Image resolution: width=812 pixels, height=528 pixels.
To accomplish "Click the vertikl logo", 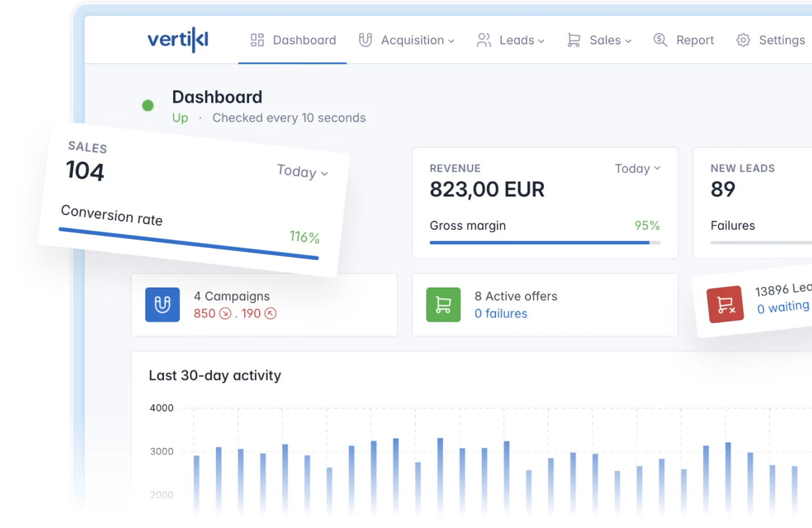I will pyautogui.click(x=179, y=40).
